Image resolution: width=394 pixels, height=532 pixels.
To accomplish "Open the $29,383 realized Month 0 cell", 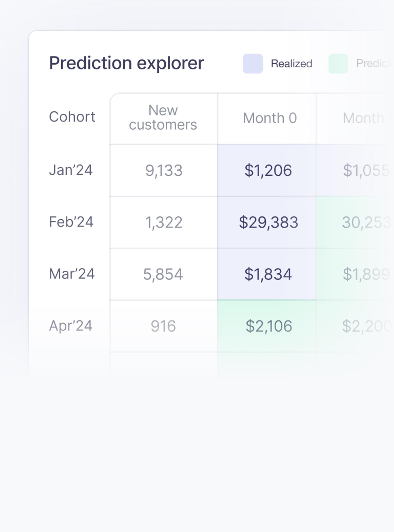I will [267, 222].
